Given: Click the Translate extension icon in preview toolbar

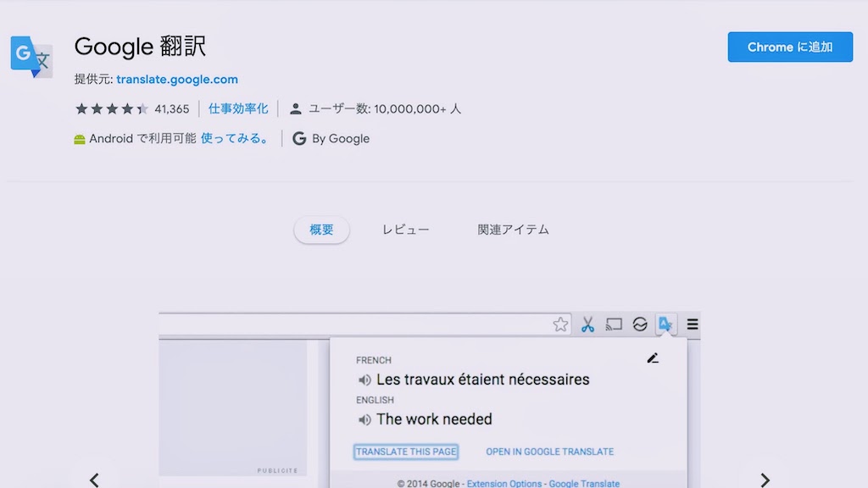Looking at the screenshot, I should tap(665, 324).
